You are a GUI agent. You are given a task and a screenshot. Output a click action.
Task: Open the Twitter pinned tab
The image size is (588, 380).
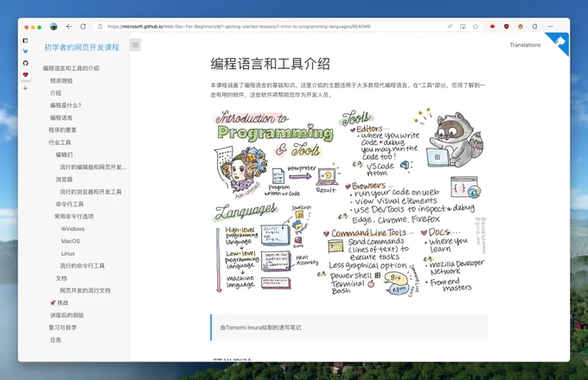click(25, 51)
